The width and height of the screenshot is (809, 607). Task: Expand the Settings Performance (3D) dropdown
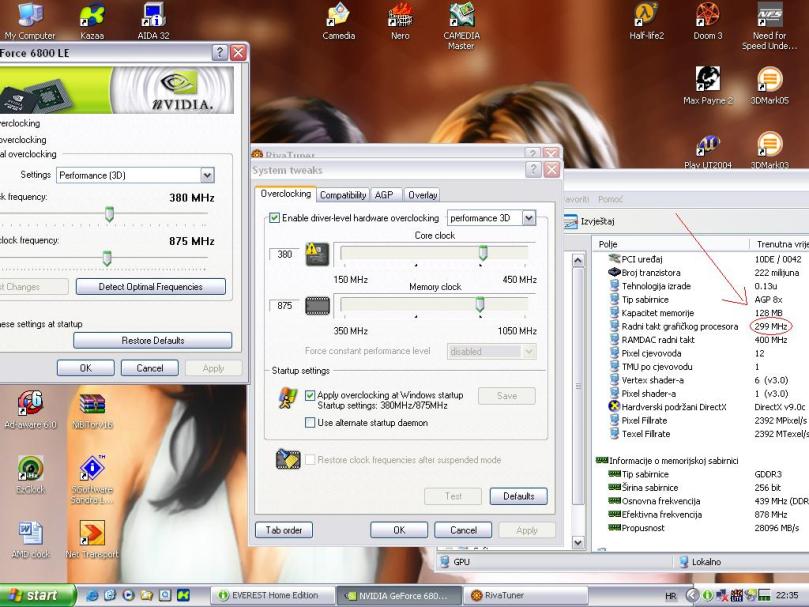pos(207,175)
